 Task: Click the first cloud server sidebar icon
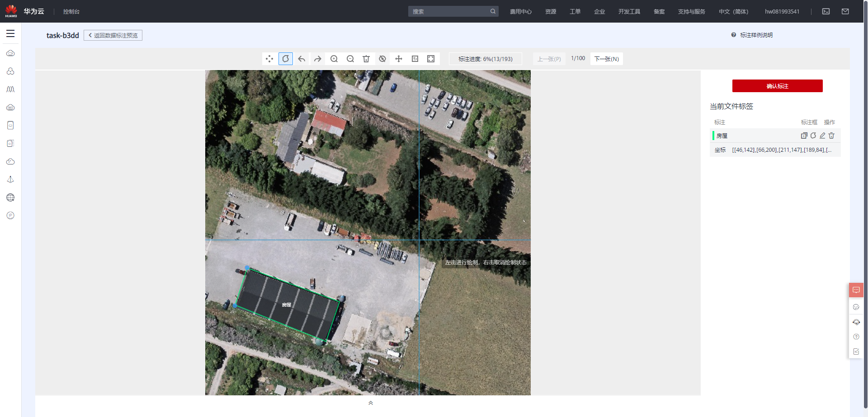(x=10, y=53)
